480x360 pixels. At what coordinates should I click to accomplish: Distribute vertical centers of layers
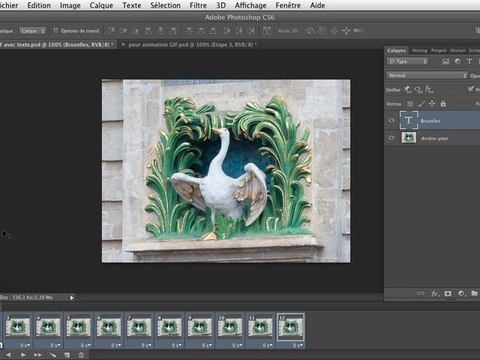click(201, 31)
